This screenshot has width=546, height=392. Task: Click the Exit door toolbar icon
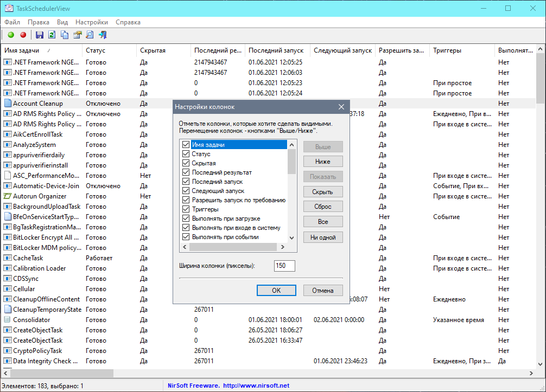point(103,35)
